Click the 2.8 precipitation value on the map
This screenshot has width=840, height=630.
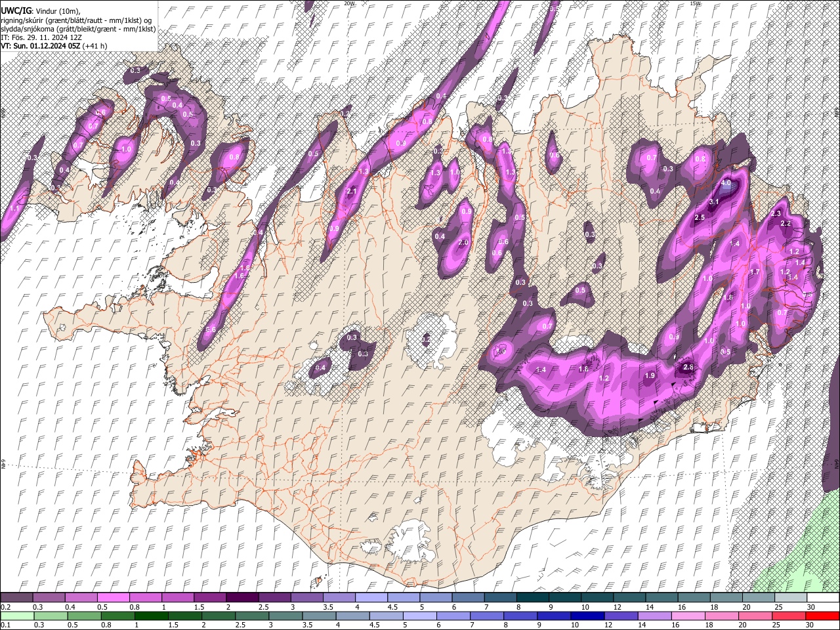pos(688,367)
